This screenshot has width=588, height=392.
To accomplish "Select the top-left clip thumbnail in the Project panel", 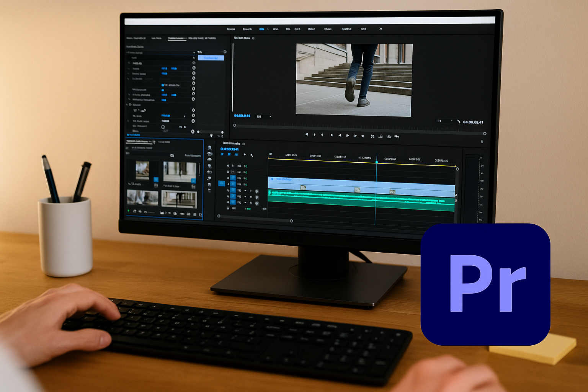I will (x=142, y=170).
